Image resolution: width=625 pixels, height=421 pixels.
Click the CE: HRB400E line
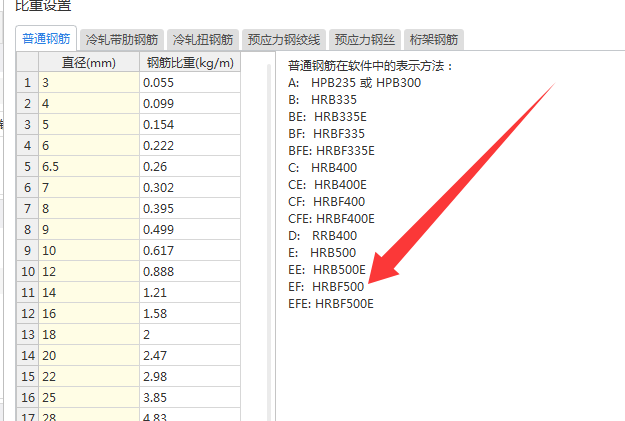(327, 185)
